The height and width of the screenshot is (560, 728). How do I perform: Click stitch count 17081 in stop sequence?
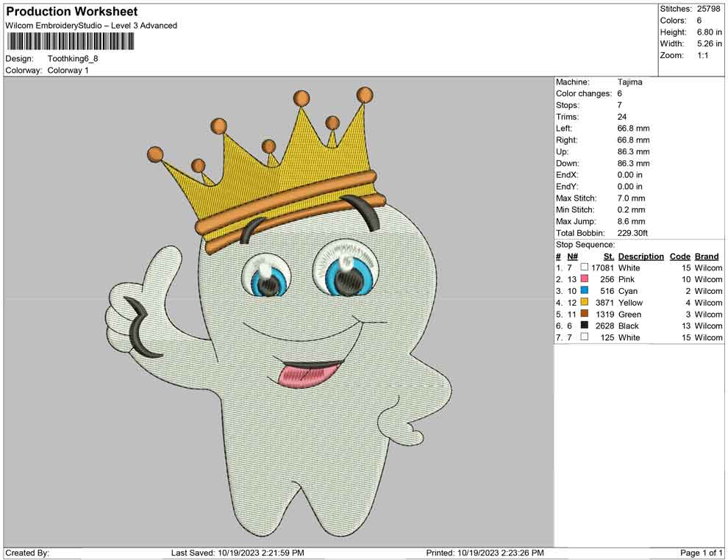pyautogui.click(x=602, y=268)
